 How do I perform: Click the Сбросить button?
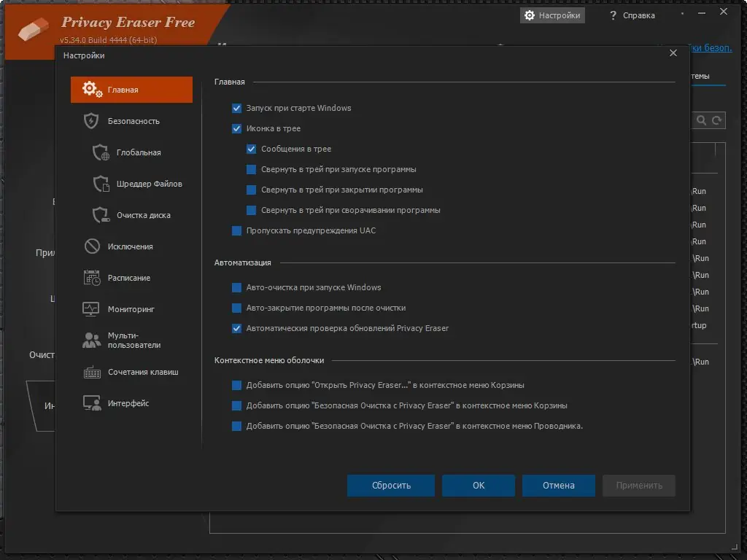tap(391, 485)
